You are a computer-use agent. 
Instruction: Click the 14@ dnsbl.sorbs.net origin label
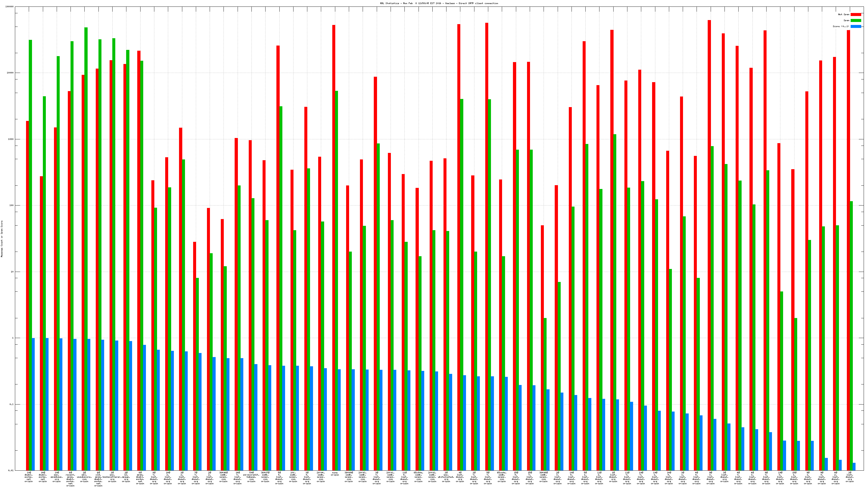[43, 477]
